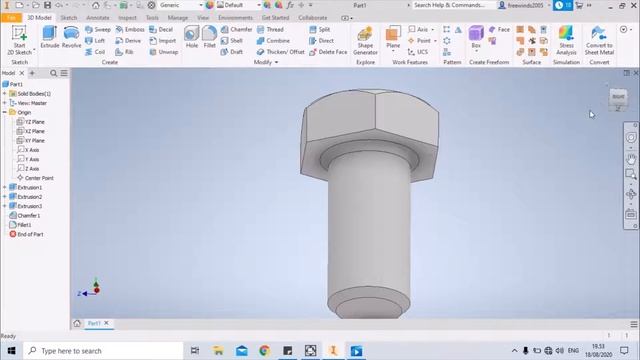Collapse the Origin folder
This screenshot has height=360, width=640.
click(x=4, y=112)
